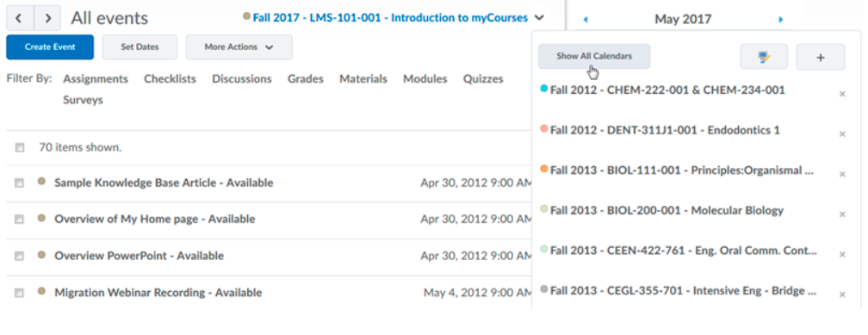Remove the DENT-311J1-001 Endodontics calendar with X

click(842, 134)
